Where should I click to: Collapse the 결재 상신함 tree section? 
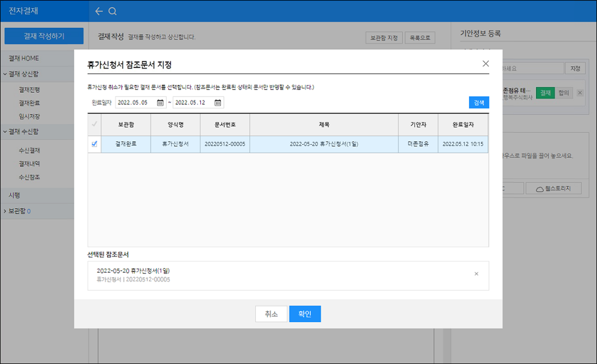(5, 74)
